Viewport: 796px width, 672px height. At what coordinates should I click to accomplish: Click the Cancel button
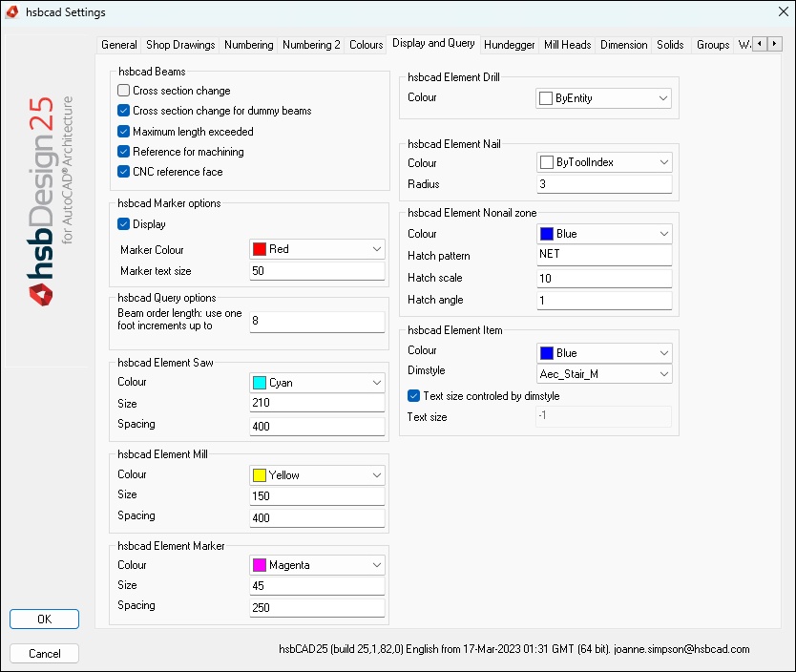pyautogui.click(x=44, y=654)
